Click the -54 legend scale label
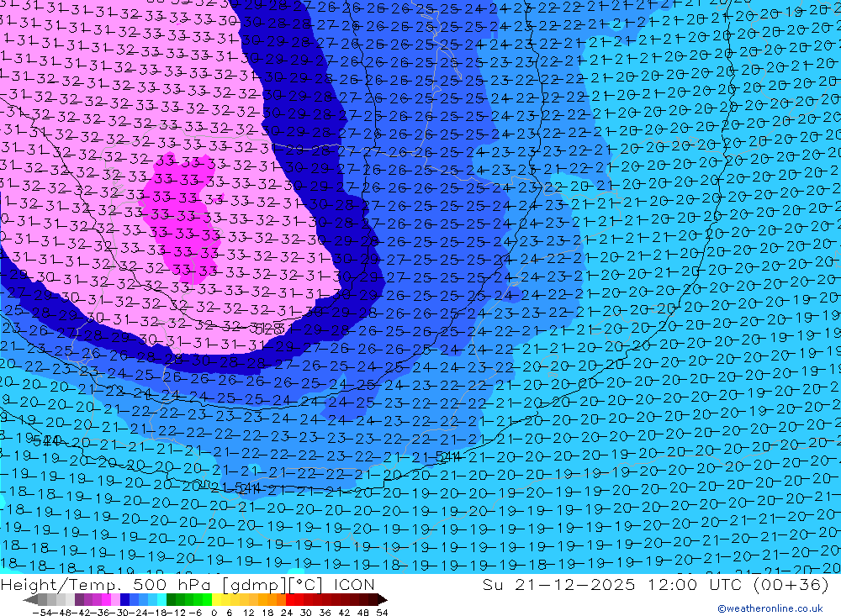The image size is (841, 616). coord(42,613)
